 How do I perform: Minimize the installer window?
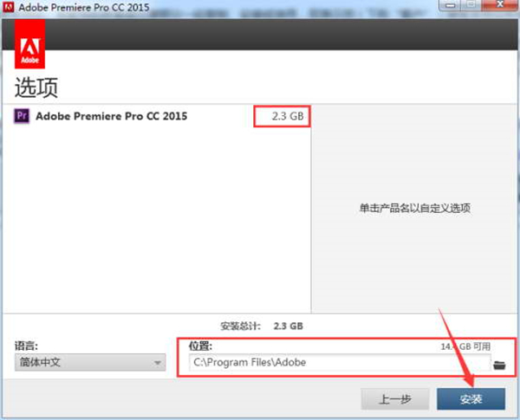pos(450,5)
